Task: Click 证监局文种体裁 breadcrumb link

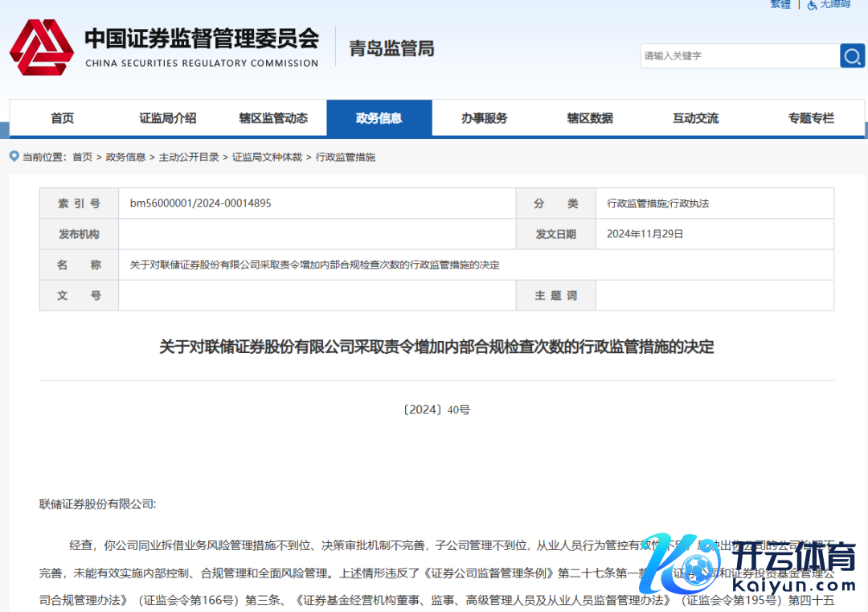Action: [x=267, y=157]
